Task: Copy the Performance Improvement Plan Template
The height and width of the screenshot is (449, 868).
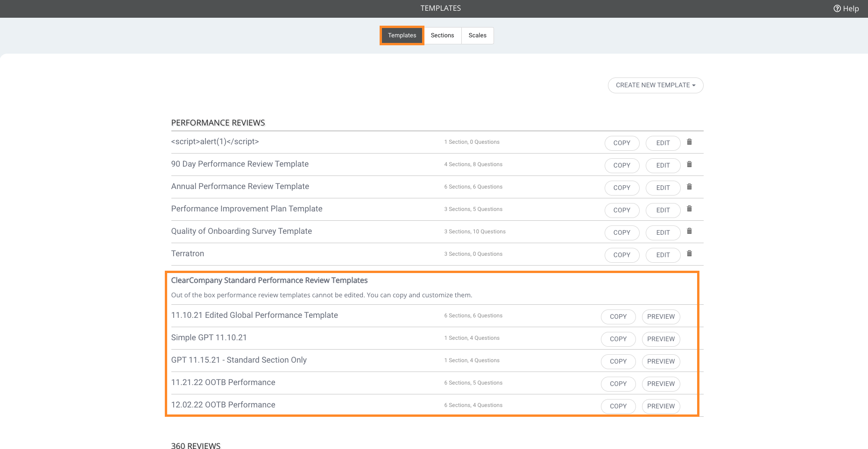Action: 622,210
